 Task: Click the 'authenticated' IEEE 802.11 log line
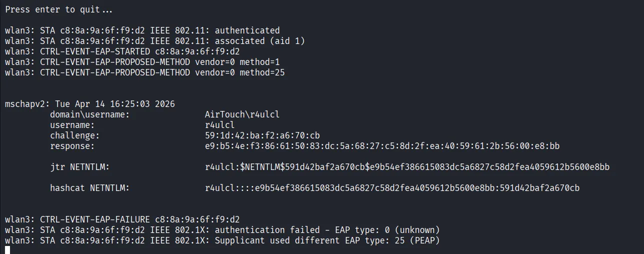click(142, 30)
